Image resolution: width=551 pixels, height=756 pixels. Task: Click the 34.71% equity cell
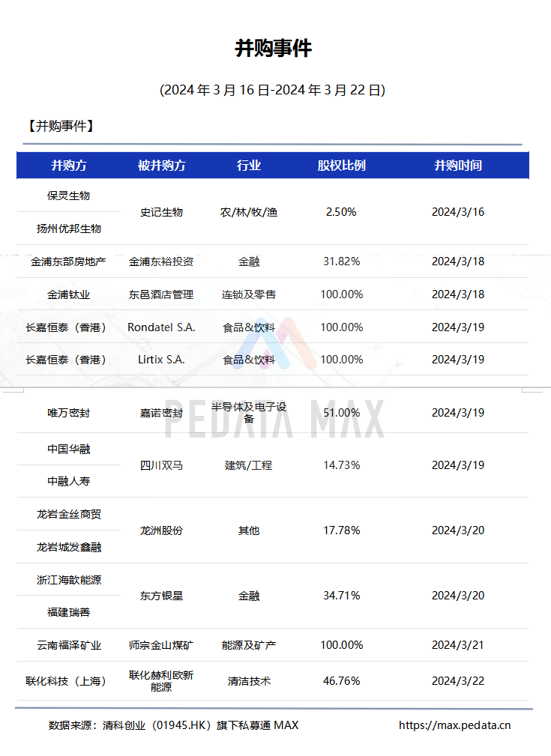click(x=342, y=596)
